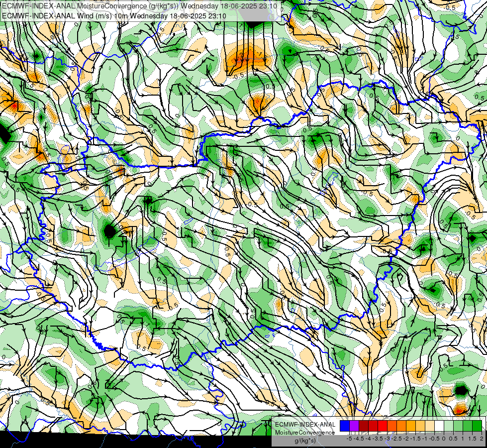
Task: Click the -5 tick label on the legend
Action: 349,439
